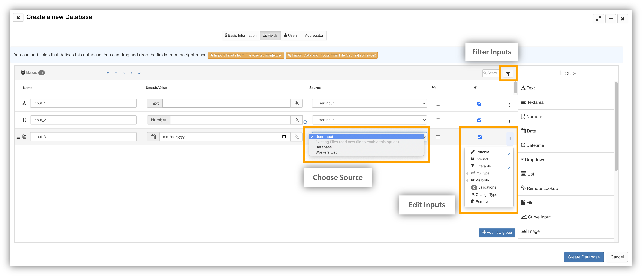The width and height of the screenshot is (644, 279).
Task: Toggle the key checkbox for Input_3
Action: coord(438,137)
